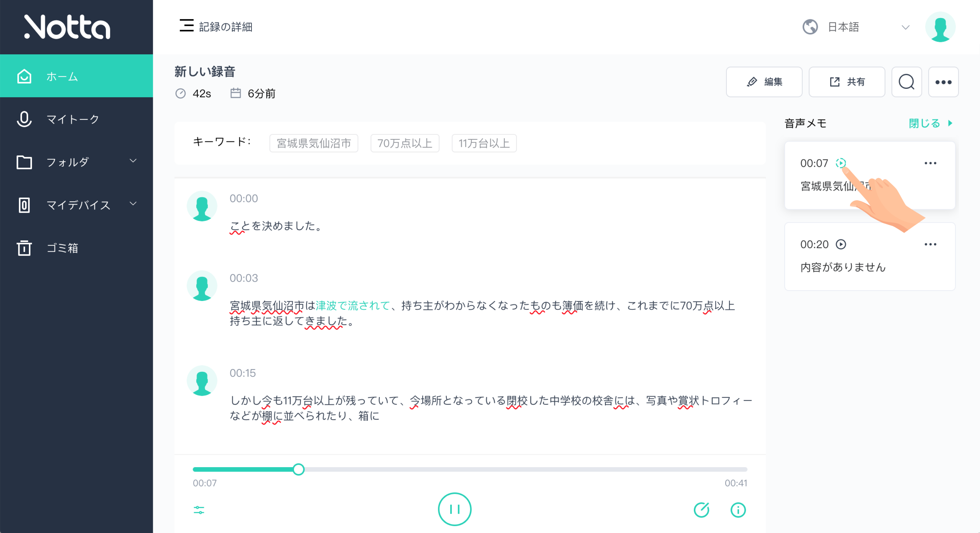This screenshot has height=533, width=980.
Task: Click the 共有 share button
Action: [847, 82]
